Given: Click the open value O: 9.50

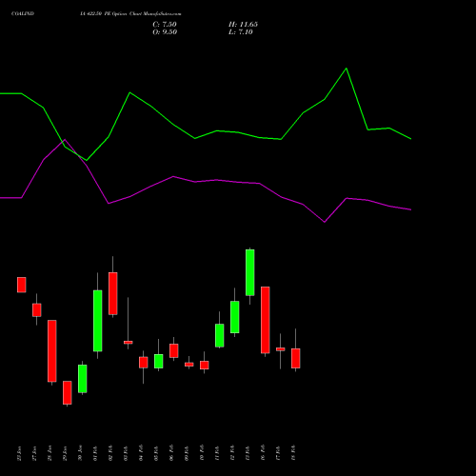Looking at the screenshot, I should pos(165,32).
